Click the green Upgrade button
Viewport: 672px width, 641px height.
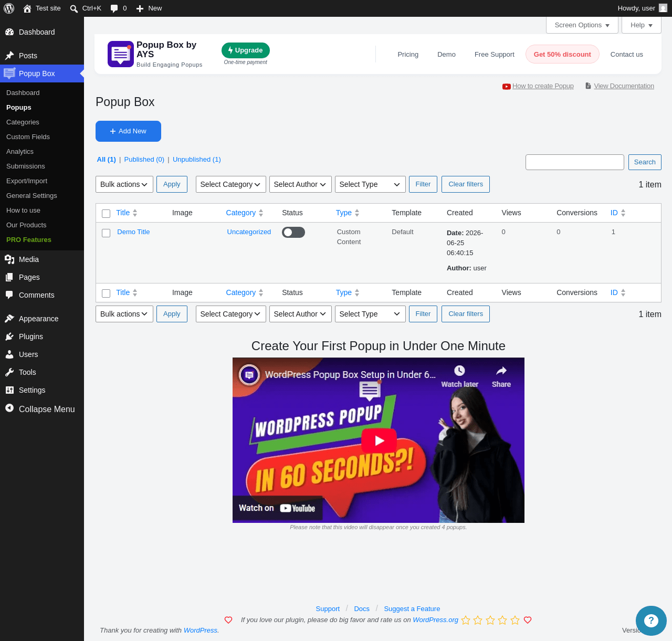(246, 50)
